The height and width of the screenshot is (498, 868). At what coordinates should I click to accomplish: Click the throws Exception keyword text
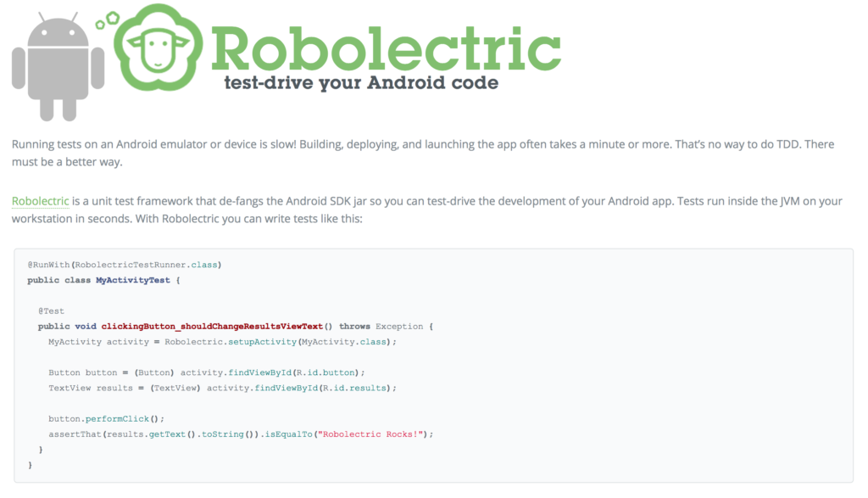(x=381, y=327)
